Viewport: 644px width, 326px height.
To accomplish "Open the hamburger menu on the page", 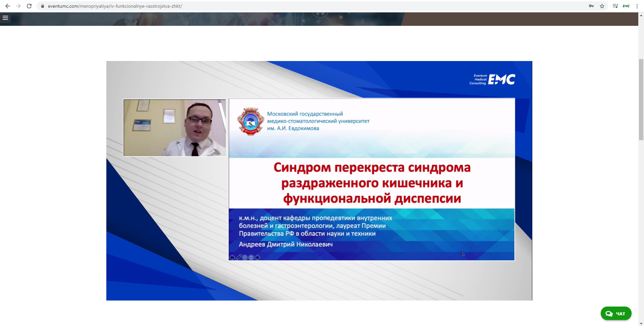I will tap(5, 18).
